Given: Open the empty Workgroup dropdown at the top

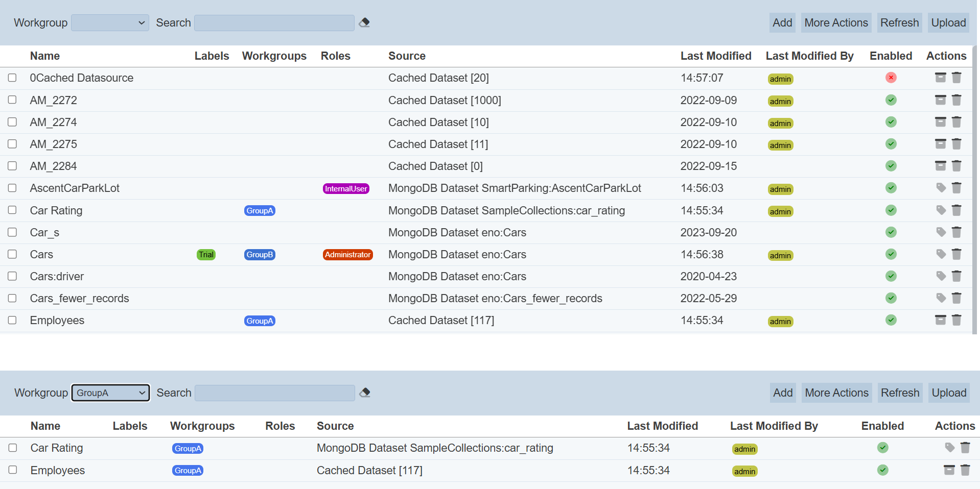Looking at the screenshot, I should coord(110,23).
